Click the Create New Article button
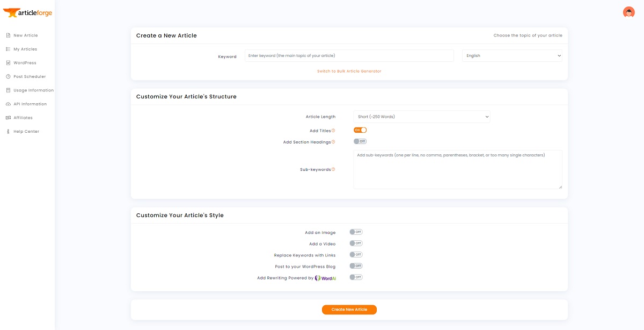The width and height of the screenshot is (644, 330). coord(349,310)
